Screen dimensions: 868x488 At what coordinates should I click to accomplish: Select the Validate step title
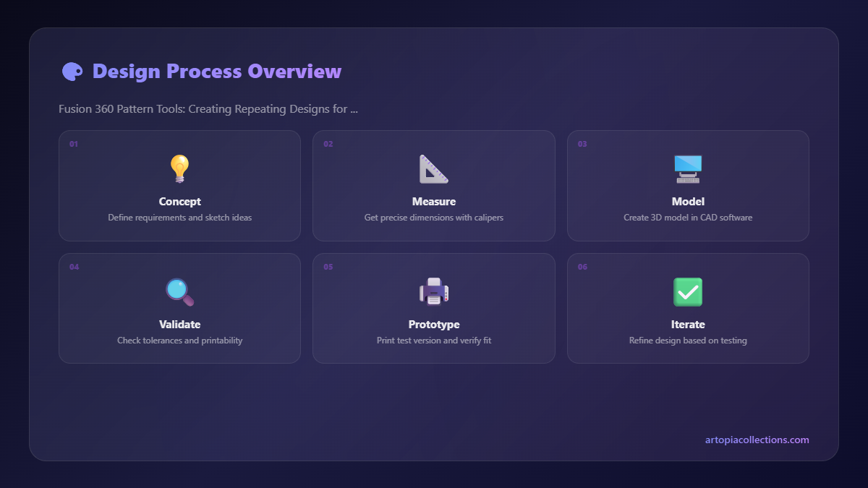coord(179,325)
